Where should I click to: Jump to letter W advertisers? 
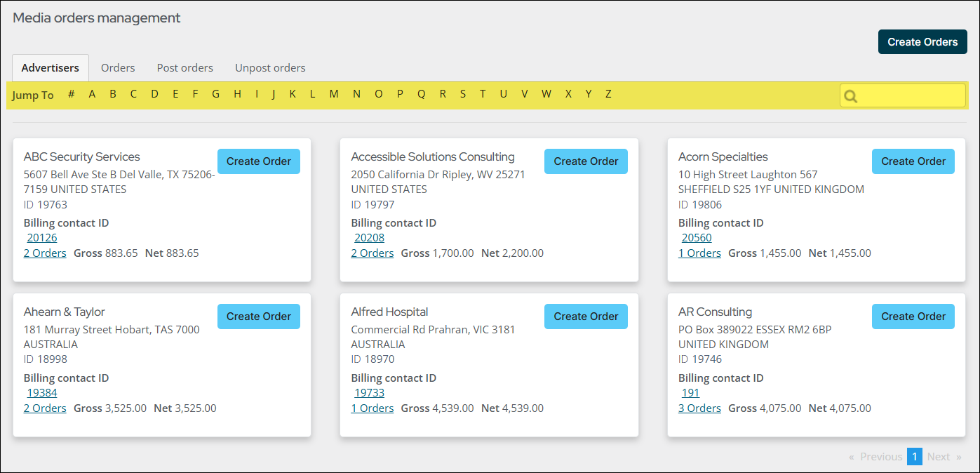pos(546,94)
